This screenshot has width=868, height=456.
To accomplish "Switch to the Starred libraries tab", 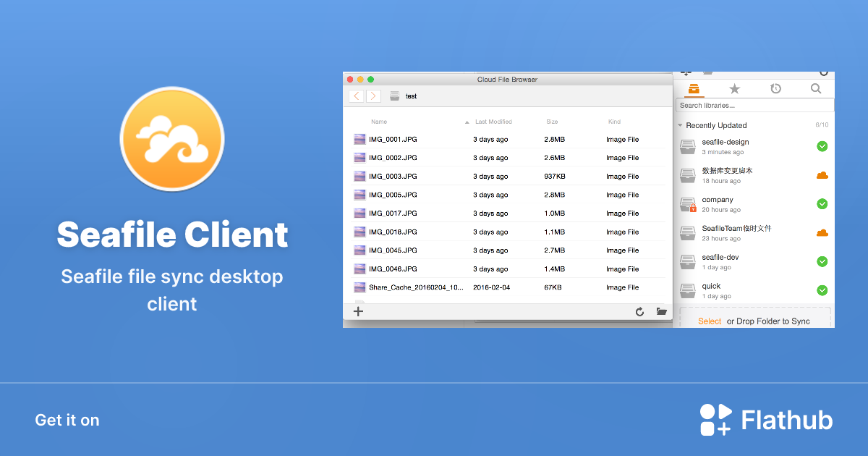I will click(x=734, y=88).
